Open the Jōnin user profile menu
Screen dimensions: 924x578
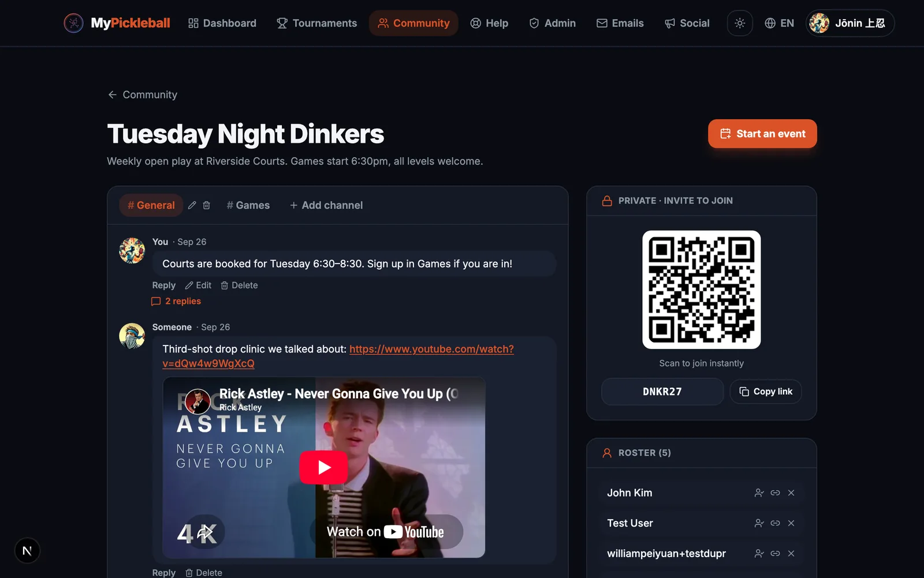[850, 23]
